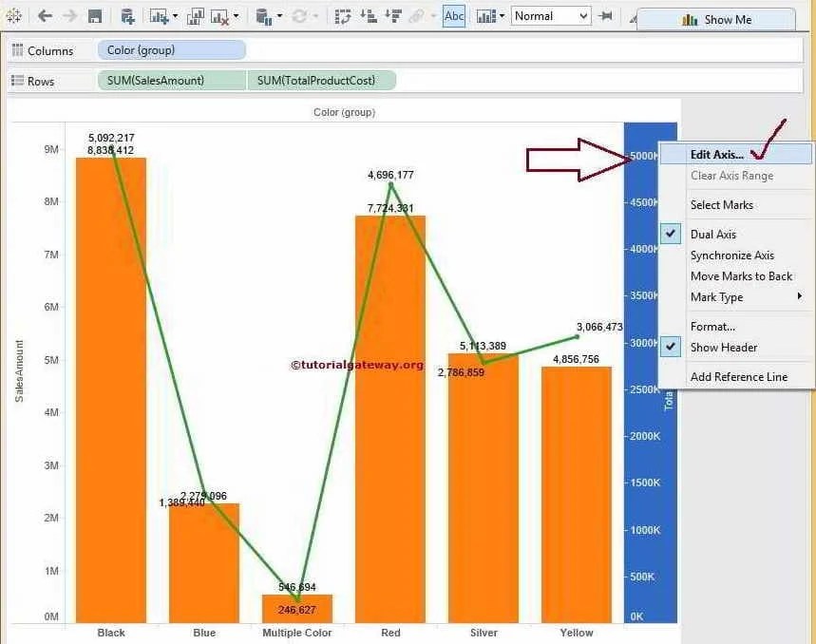Select the orange Yellow bar
Image resolution: width=816 pixels, height=644 pixels.
[x=576, y=495]
